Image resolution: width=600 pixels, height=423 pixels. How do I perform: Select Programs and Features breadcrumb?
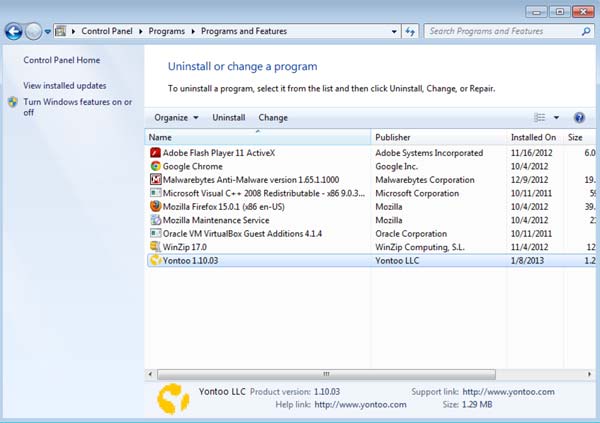coord(244,31)
